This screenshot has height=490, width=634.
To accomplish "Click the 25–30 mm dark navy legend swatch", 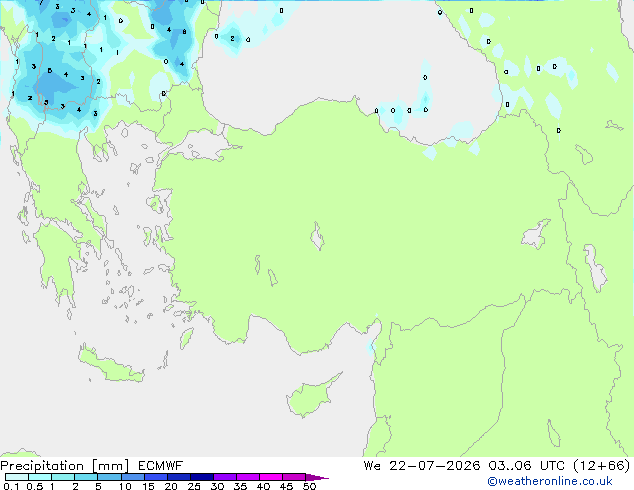I will [x=202, y=477].
